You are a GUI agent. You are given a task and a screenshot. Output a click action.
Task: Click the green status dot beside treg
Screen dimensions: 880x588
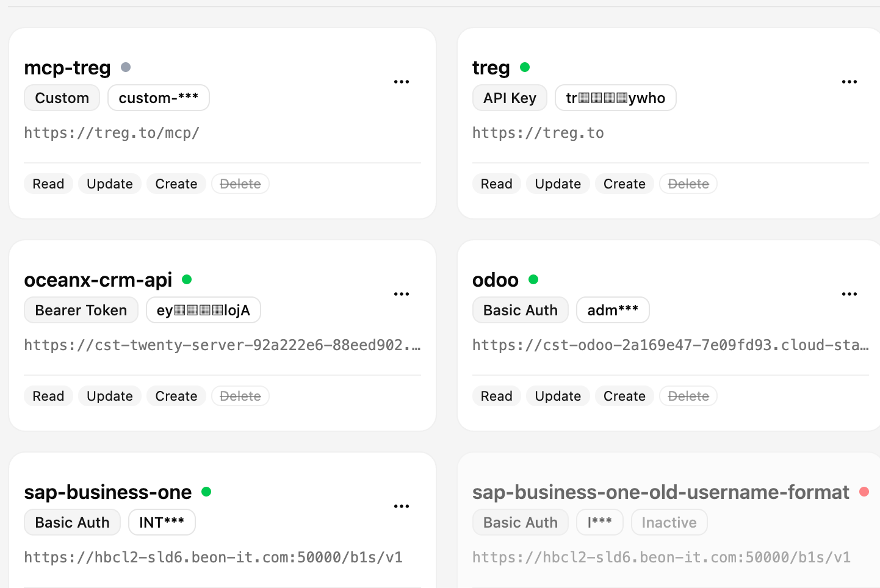(525, 67)
